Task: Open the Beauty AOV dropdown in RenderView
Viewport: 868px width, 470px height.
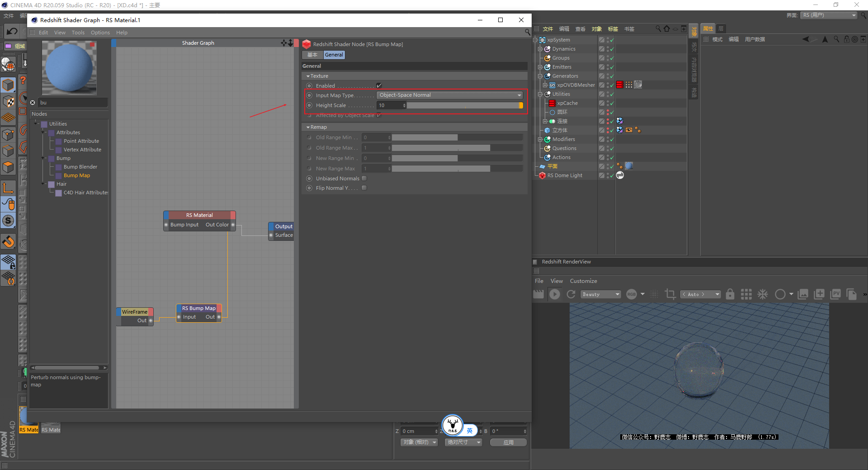Action: 601,294
